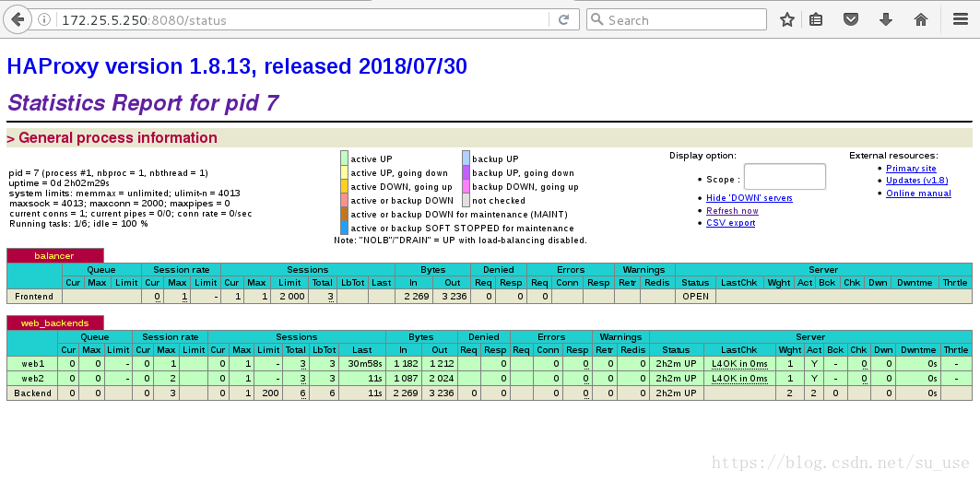
Task: Click the active UP color swatch
Action: [345, 158]
